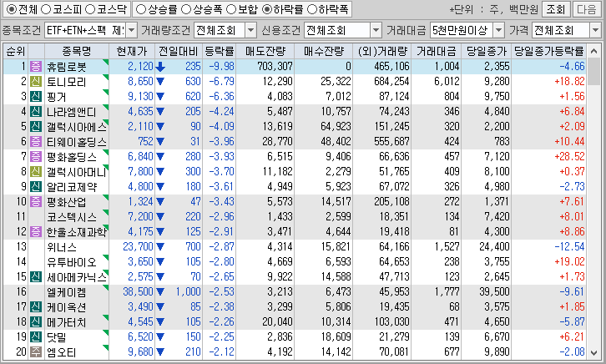Click the 신 badge next to 닷밀
Image resolution: width=606 pixels, height=364 pixels.
click(36, 337)
